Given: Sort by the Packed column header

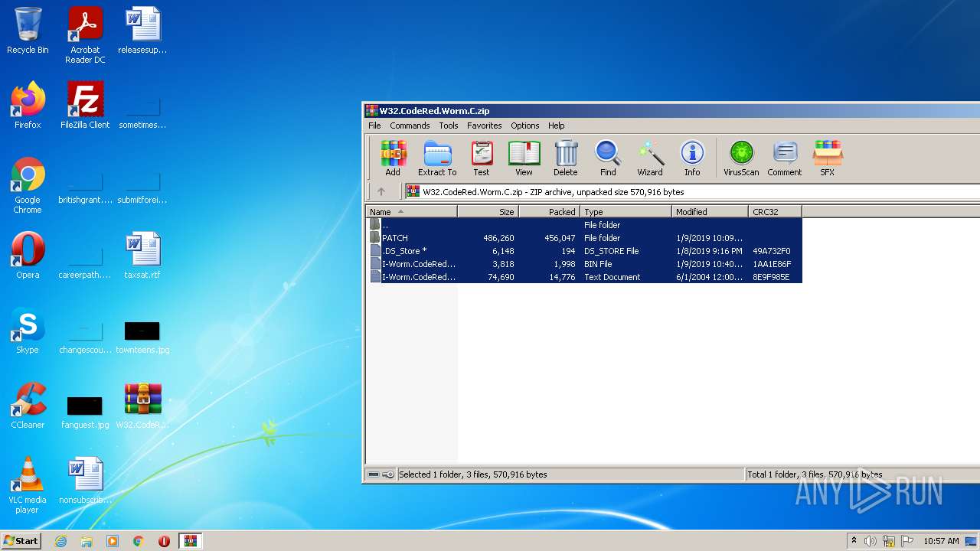Looking at the screenshot, I should [550, 212].
